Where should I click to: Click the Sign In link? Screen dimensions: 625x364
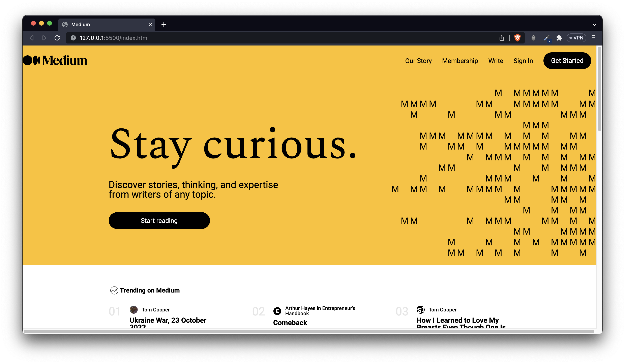click(523, 61)
